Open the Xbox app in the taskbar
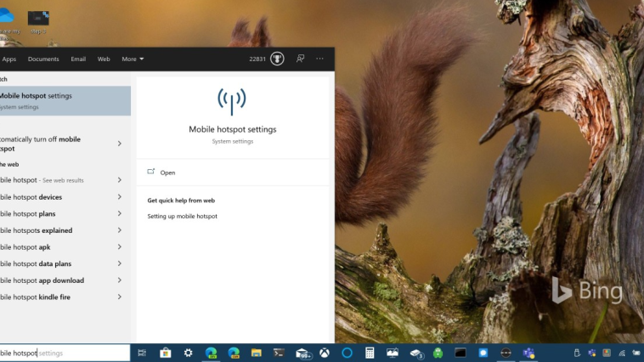Screen dimensions: 644x362 pos(325,353)
